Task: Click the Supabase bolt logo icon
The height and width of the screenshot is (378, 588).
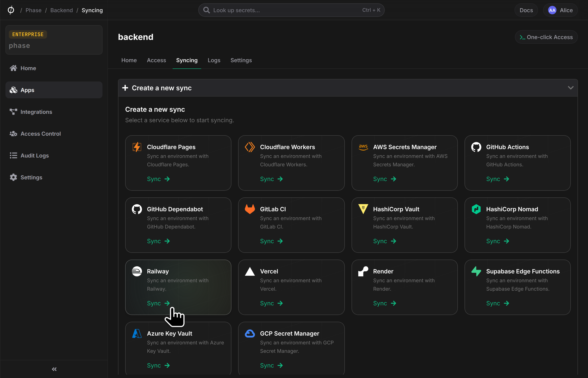Action: (476, 271)
